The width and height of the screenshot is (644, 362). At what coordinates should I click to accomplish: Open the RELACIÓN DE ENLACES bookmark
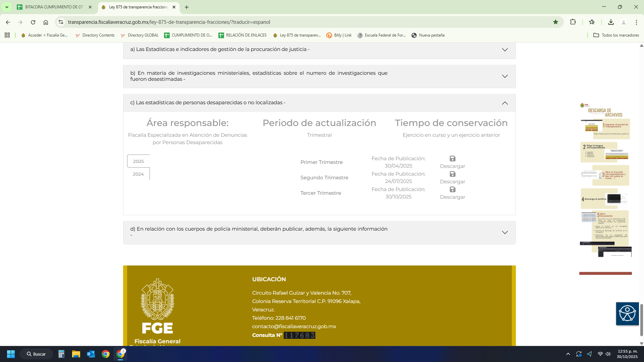243,35
